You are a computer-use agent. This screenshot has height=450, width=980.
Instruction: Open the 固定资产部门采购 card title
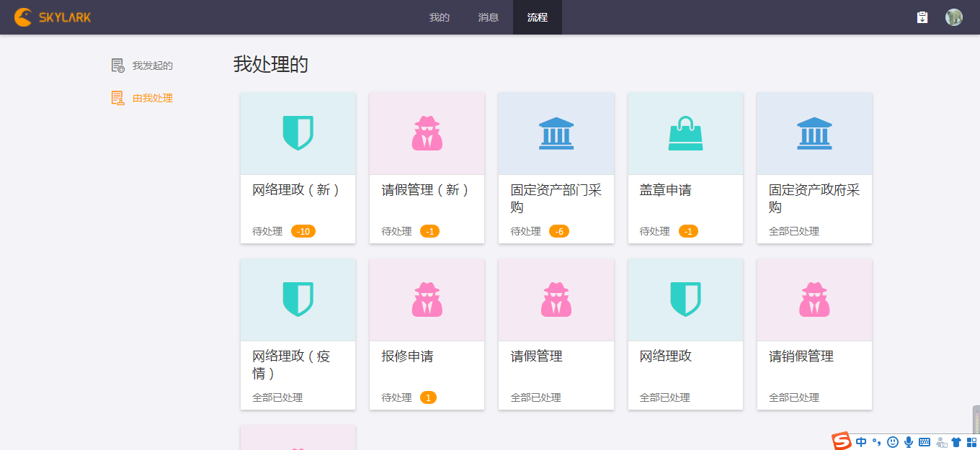click(556, 199)
